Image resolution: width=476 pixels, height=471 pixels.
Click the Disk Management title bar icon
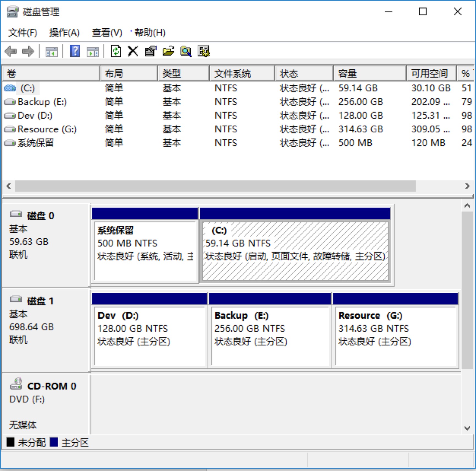click(x=13, y=12)
